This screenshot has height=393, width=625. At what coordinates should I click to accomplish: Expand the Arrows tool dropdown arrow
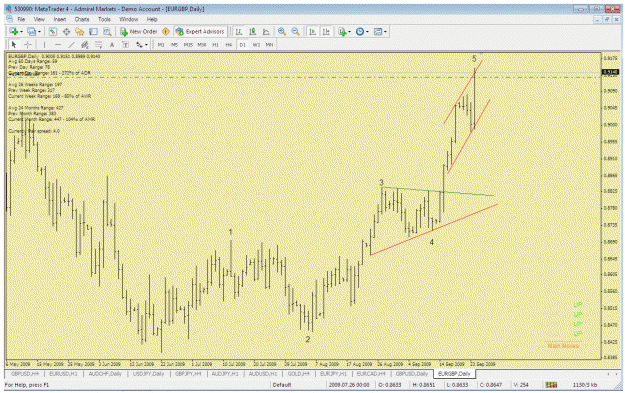pos(146,45)
